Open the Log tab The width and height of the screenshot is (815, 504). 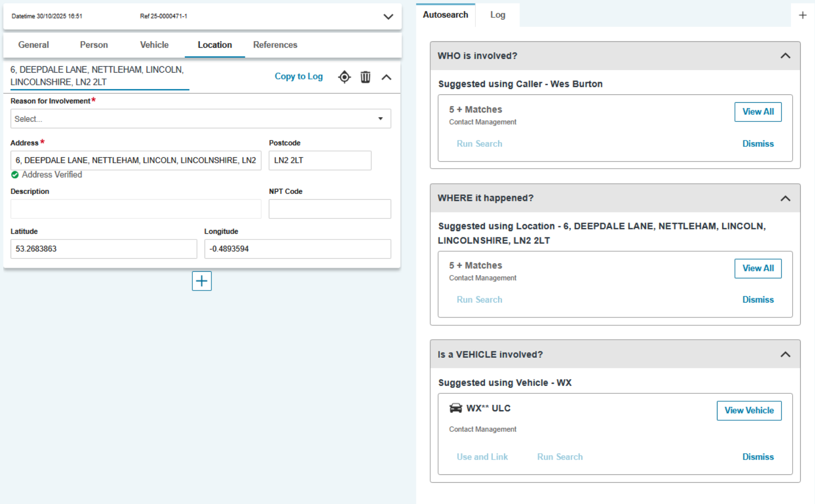pyautogui.click(x=498, y=15)
